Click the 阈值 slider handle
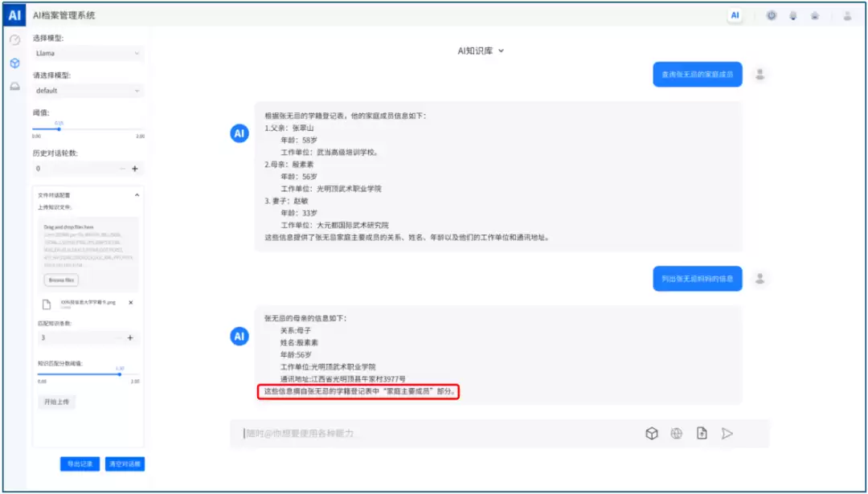The width and height of the screenshot is (868, 494). pos(59,129)
